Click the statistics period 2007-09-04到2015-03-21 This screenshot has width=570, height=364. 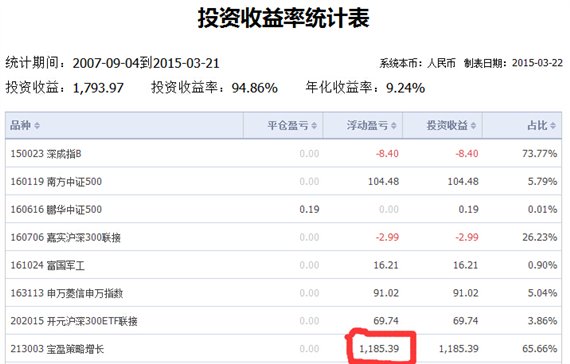146,63
